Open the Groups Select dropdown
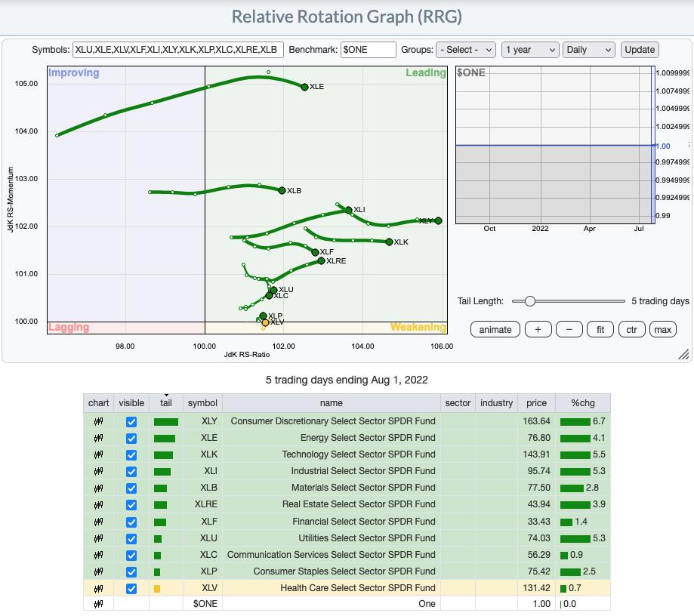Viewport: 694px width, 616px height. coord(466,50)
